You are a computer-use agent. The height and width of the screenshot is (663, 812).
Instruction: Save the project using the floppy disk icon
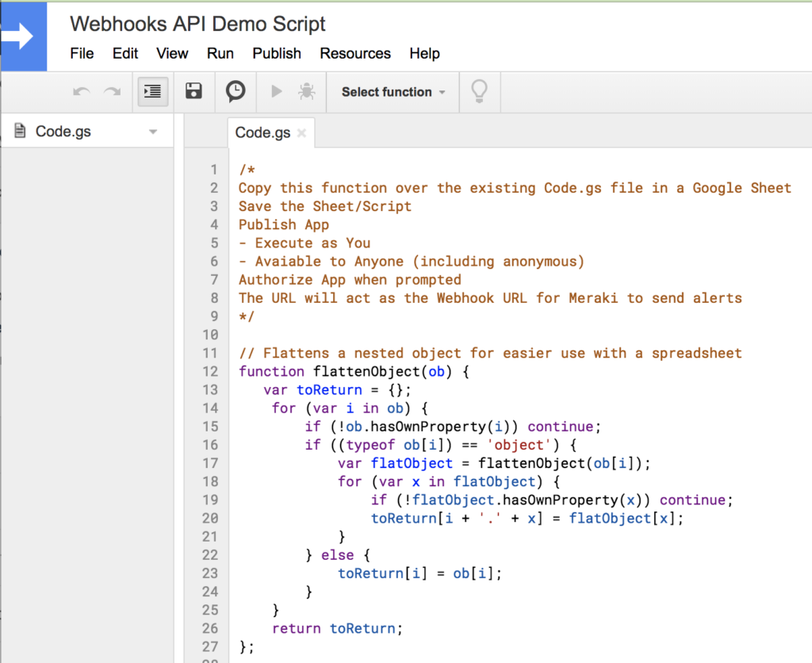193,91
